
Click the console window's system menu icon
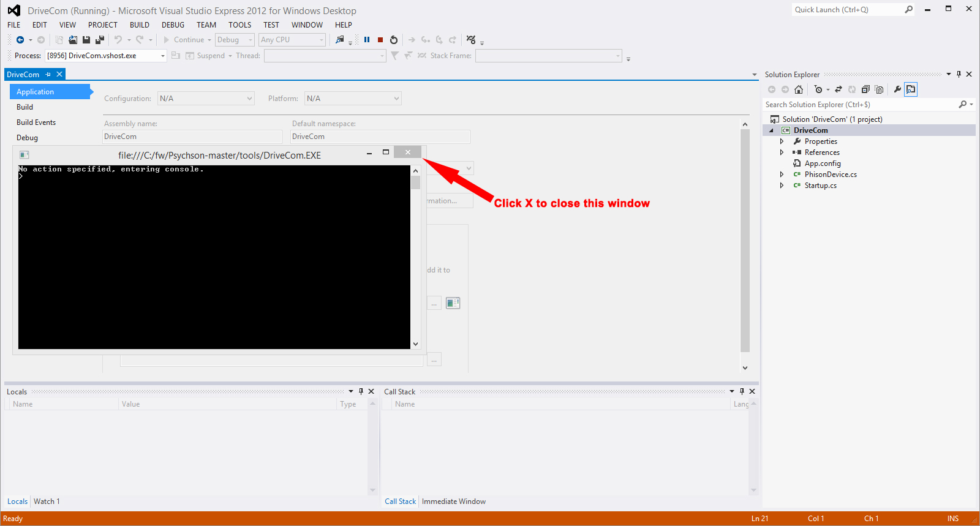(x=24, y=155)
